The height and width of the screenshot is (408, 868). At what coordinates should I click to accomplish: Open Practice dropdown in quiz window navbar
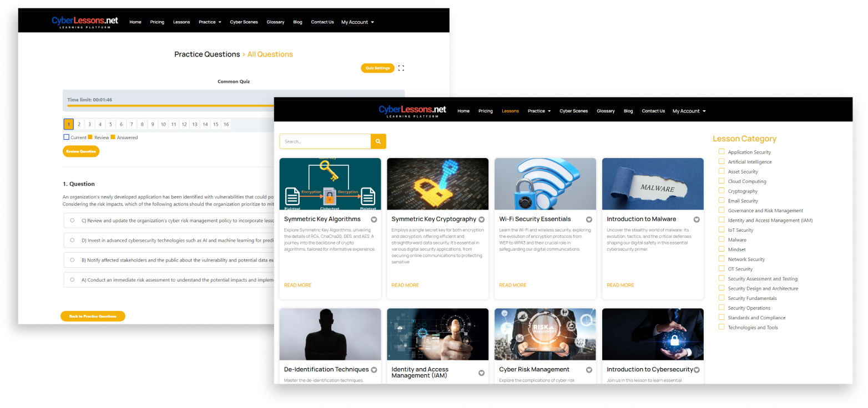pos(210,22)
